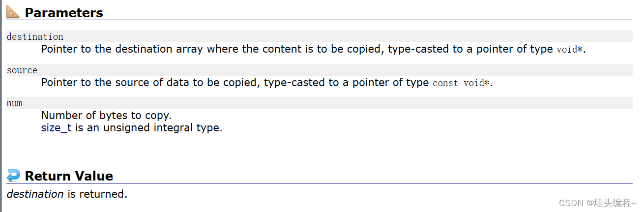Click the 'is an unsigned integral type' text
644x212 pixels.
[x=148, y=129]
